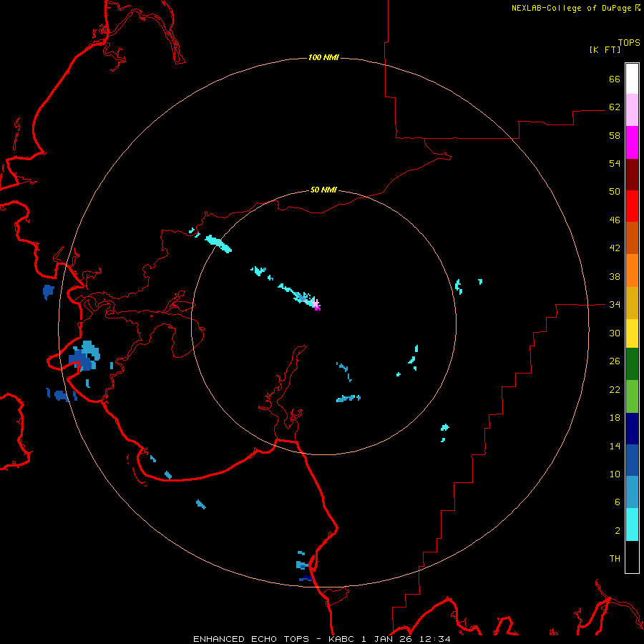Image resolution: width=644 pixels, height=644 pixels.
Task: Pick the magenta 58-62 legend swatch
Action: pos(632,142)
